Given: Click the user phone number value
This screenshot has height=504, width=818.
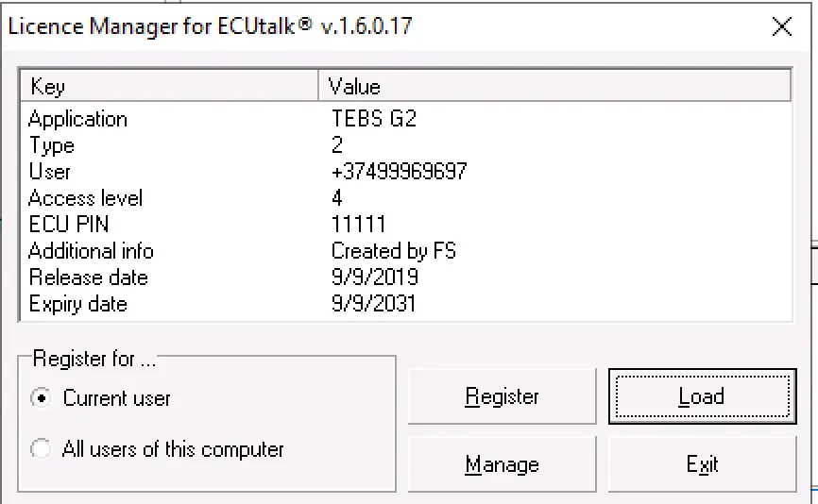Looking at the screenshot, I should click(399, 172).
